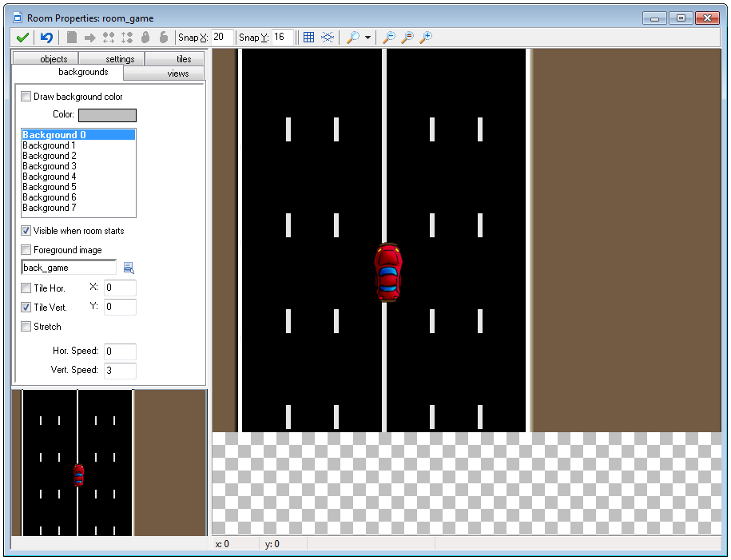Click the shift instances arrow icon
The width and height of the screenshot is (731, 560).
(x=90, y=38)
